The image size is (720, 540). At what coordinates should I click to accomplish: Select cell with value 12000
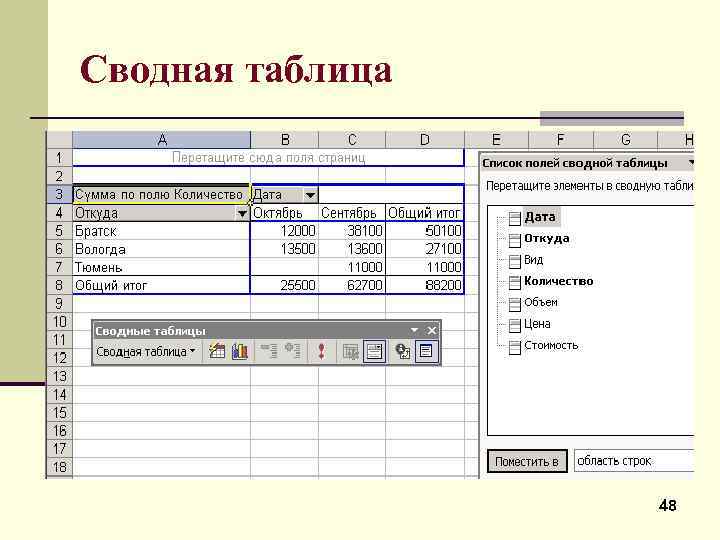(284, 231)
